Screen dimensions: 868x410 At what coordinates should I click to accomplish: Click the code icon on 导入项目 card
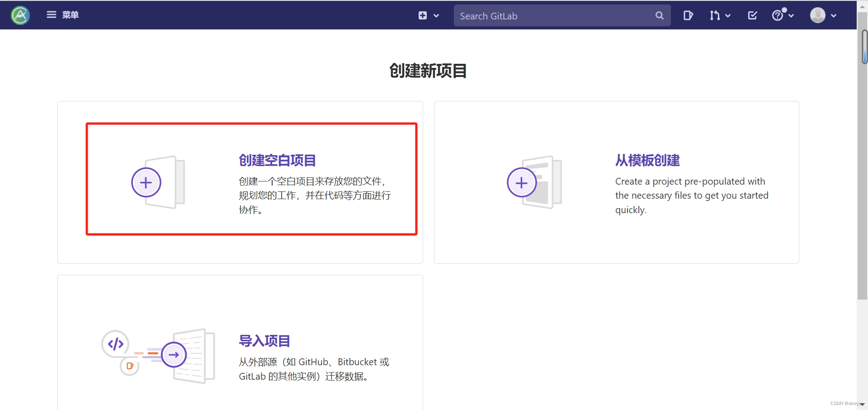115,344
